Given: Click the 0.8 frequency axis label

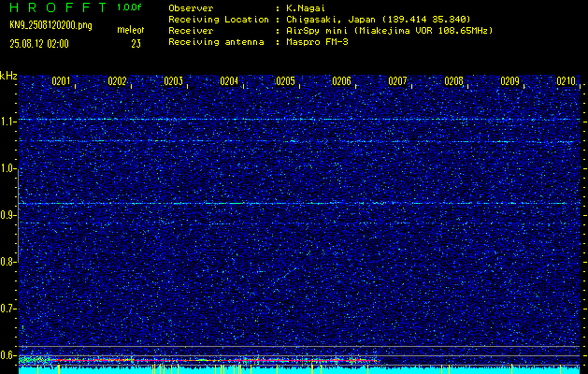Looking at the screenshot, I should tap(7, 262).
